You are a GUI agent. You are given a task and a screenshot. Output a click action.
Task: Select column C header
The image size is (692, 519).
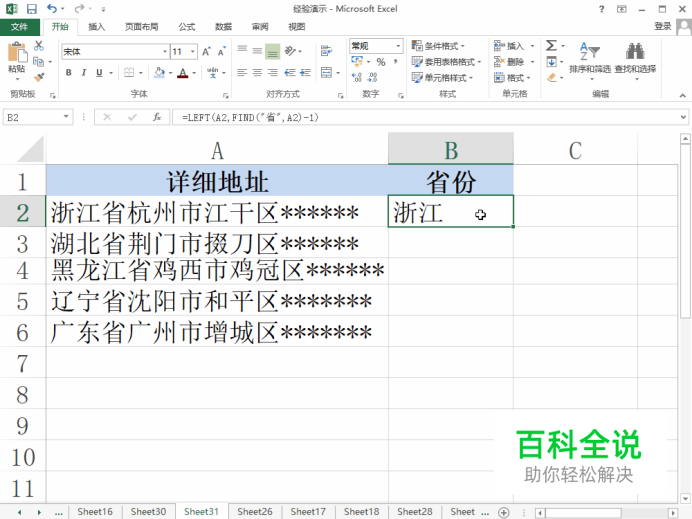point(575,150)
